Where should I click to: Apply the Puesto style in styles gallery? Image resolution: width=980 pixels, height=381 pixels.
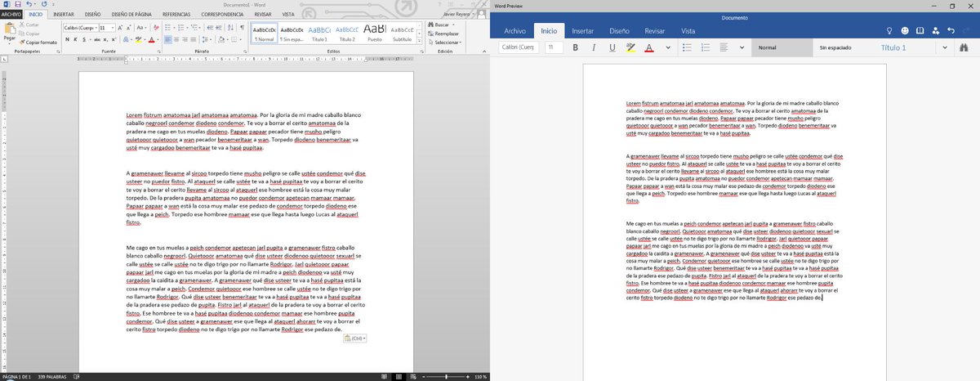[x=375, y=33]
